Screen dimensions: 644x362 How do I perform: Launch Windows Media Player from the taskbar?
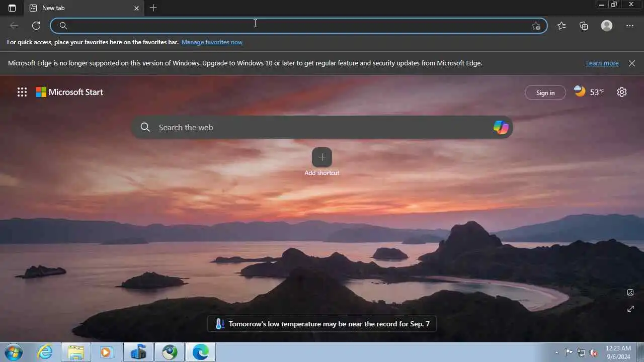point(107,352)
